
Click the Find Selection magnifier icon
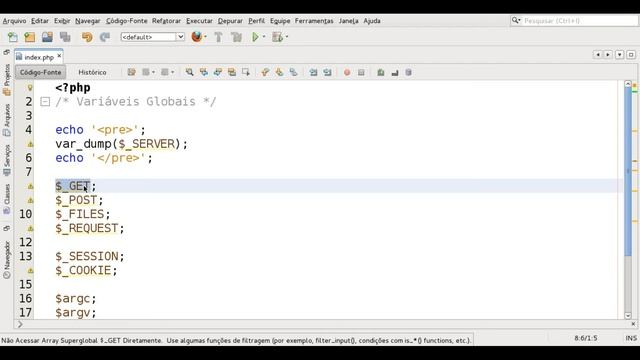[189, 72]
